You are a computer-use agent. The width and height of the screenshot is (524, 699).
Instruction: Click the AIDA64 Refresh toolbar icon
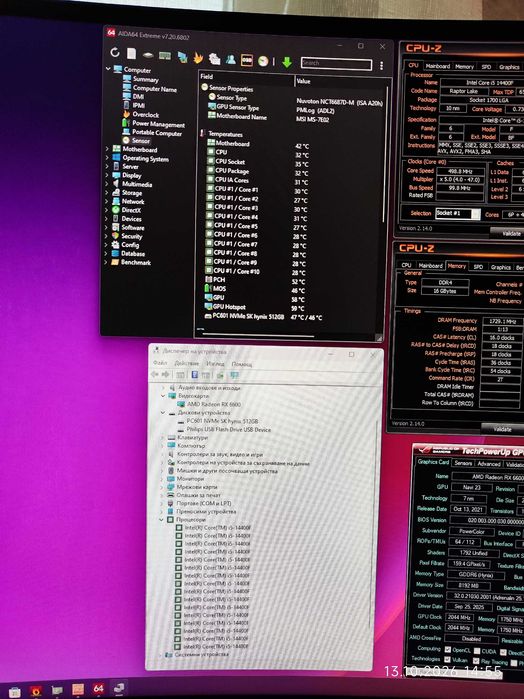(115, 53)
